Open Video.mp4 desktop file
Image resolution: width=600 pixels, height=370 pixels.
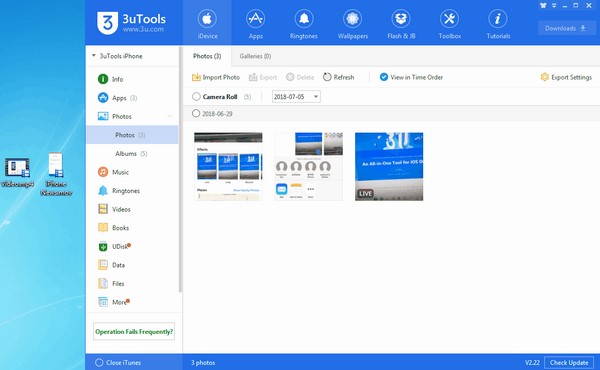17,173
